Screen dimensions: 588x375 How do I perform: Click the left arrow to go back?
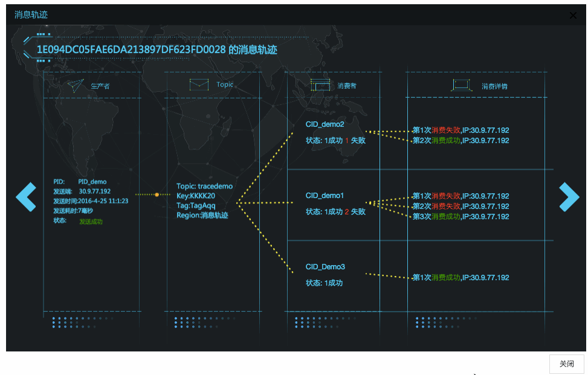pos(26,197)
